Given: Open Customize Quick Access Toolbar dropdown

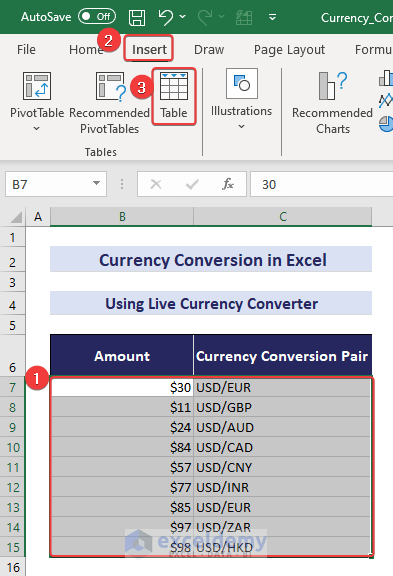Looking at the screenshot, I should 272,17.
